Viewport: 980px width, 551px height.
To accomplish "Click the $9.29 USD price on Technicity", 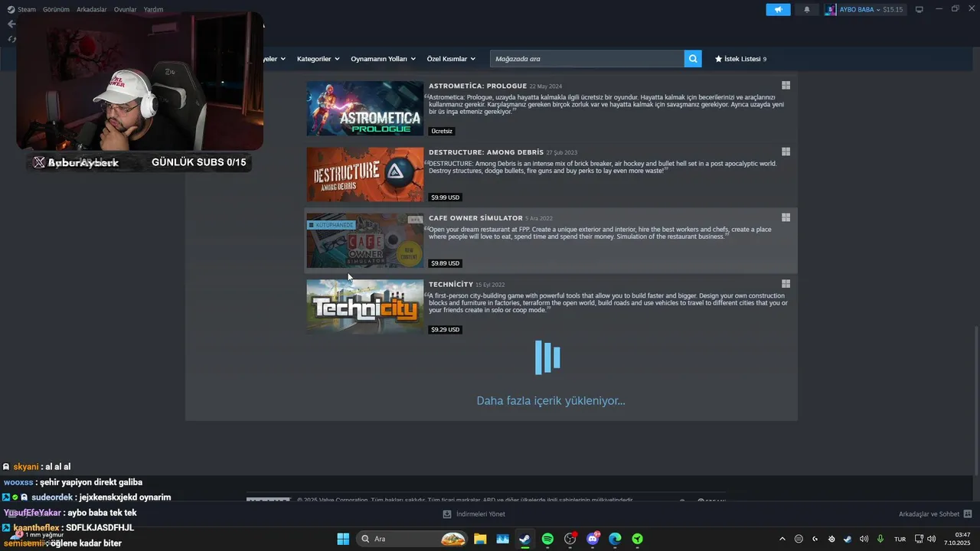I will point(445,330).
